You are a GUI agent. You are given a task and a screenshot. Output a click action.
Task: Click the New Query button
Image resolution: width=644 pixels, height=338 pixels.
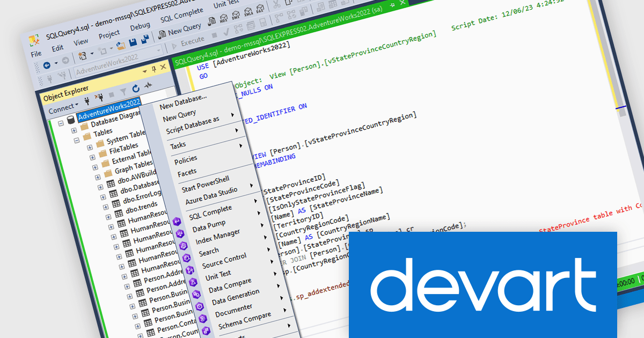point(179,31)
